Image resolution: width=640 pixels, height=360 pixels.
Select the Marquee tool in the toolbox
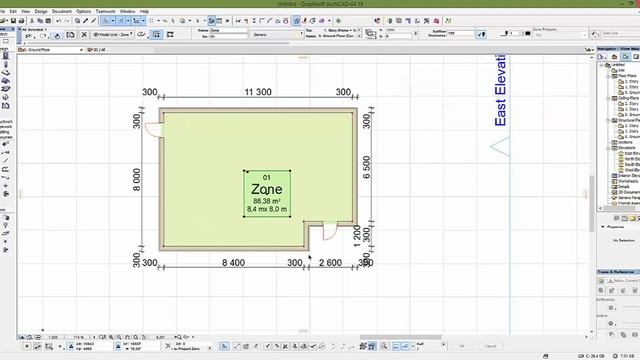[x=6, y=42]
